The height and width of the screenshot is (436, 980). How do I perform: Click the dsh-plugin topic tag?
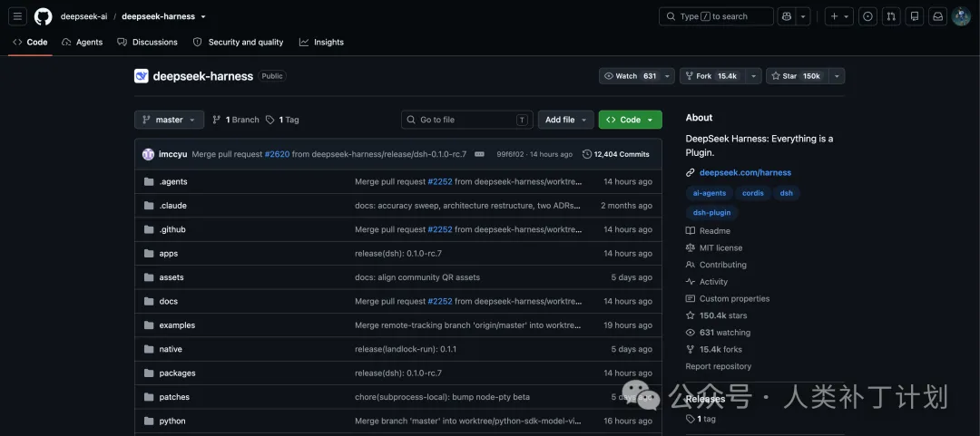click(x=712, y=212)
